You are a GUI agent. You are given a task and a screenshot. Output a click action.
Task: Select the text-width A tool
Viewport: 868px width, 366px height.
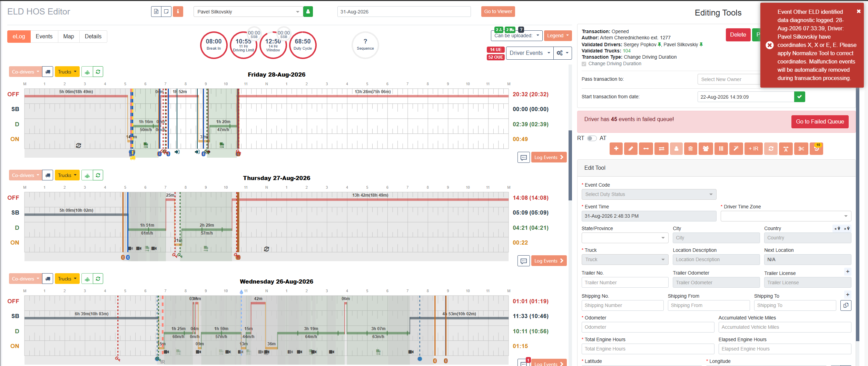786,149
